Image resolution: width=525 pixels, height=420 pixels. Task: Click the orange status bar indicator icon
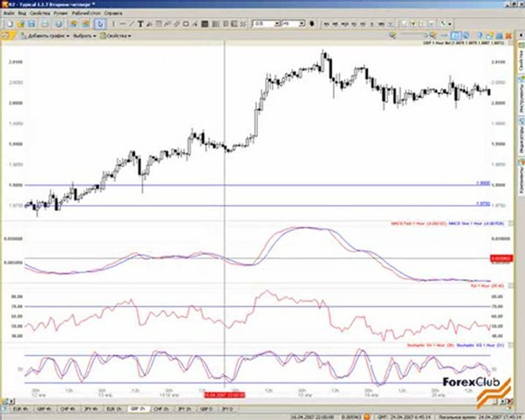pos(367,416)
